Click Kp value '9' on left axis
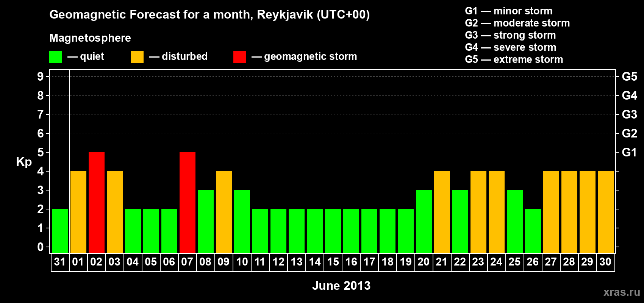This screenshot has height=303, width=644. point(41,77)
